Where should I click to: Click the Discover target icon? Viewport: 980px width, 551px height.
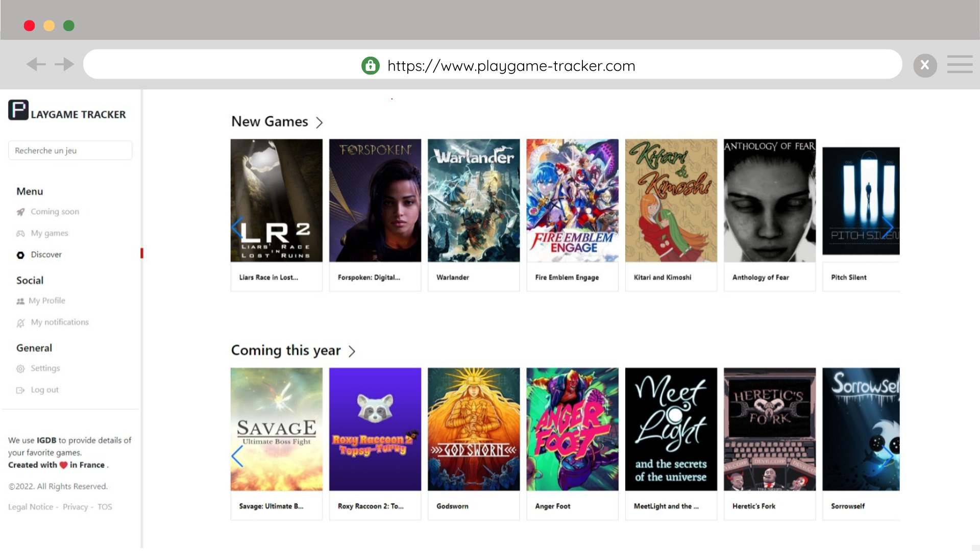[x=20, y=255]
